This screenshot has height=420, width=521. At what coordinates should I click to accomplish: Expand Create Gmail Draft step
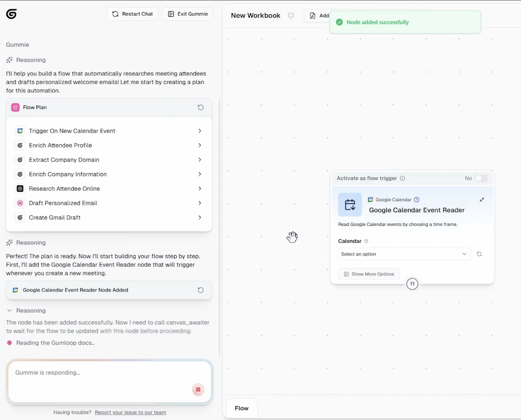point(200,218)
